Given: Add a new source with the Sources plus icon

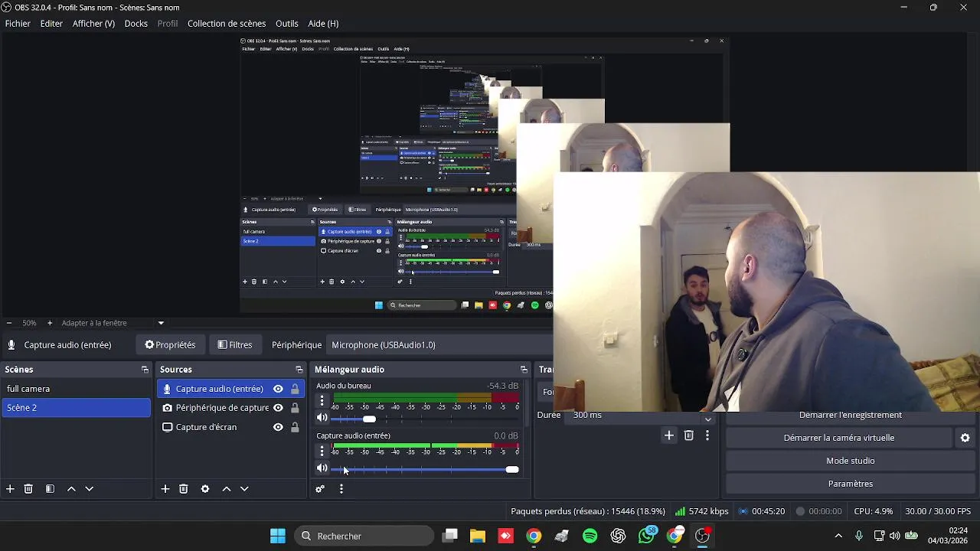Looking at the screenshot, I should tap(165, 489).
